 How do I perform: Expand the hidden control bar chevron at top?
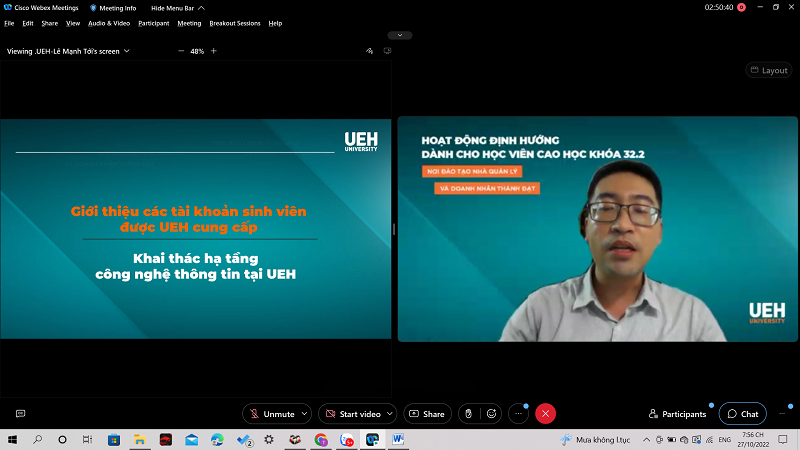point(400,35)
